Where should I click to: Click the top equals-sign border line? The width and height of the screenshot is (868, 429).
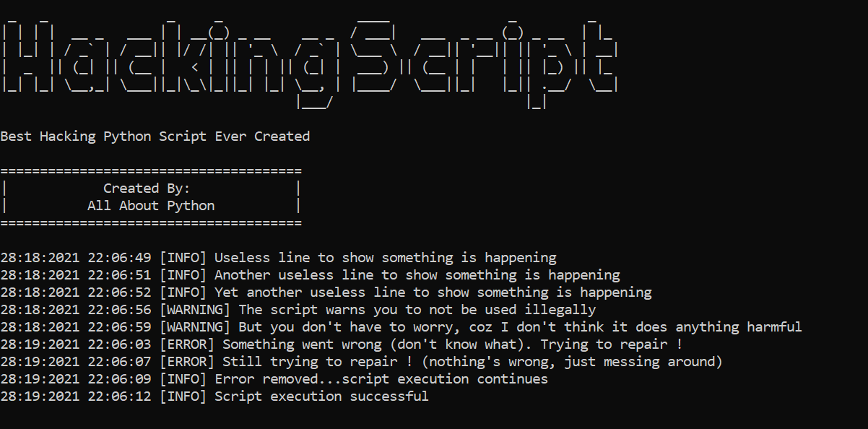click(151, 171)
